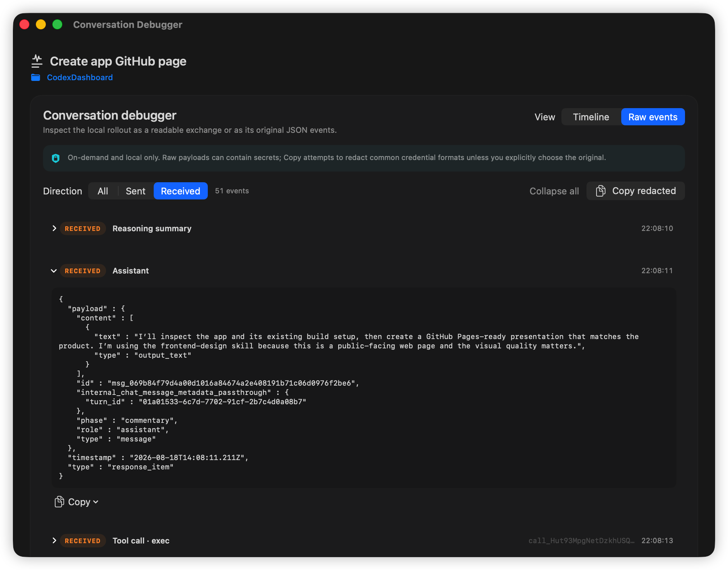Filter direction to Sent
Screen dimensions: 728x570
pos(135,191)
